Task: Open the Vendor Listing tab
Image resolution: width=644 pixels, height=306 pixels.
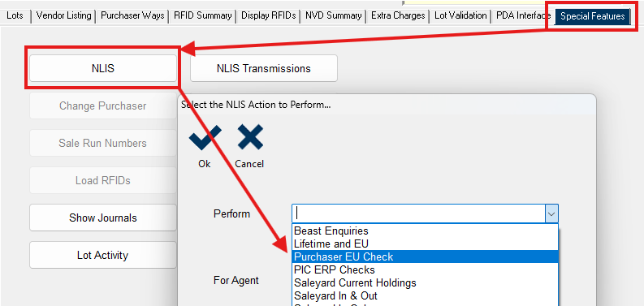Action: click(x=63, y=16)
